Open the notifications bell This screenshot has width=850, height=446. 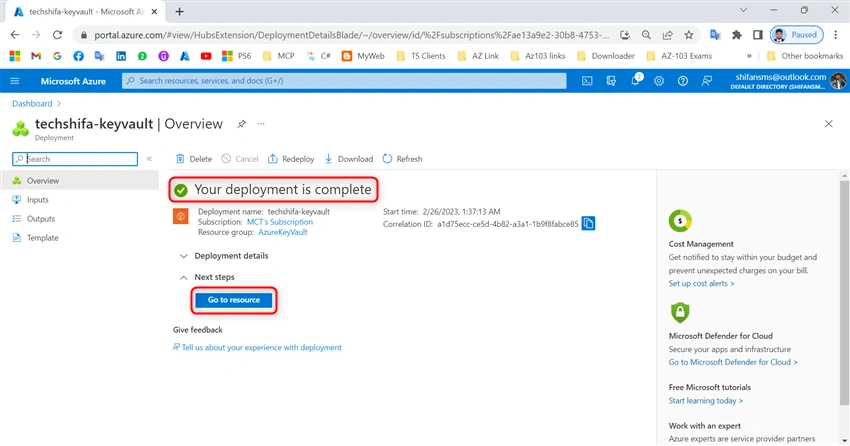tap(635, 81)
